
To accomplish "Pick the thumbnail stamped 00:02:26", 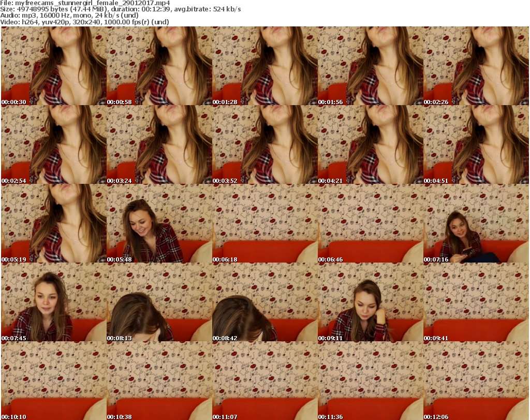I will click(476, 66).
